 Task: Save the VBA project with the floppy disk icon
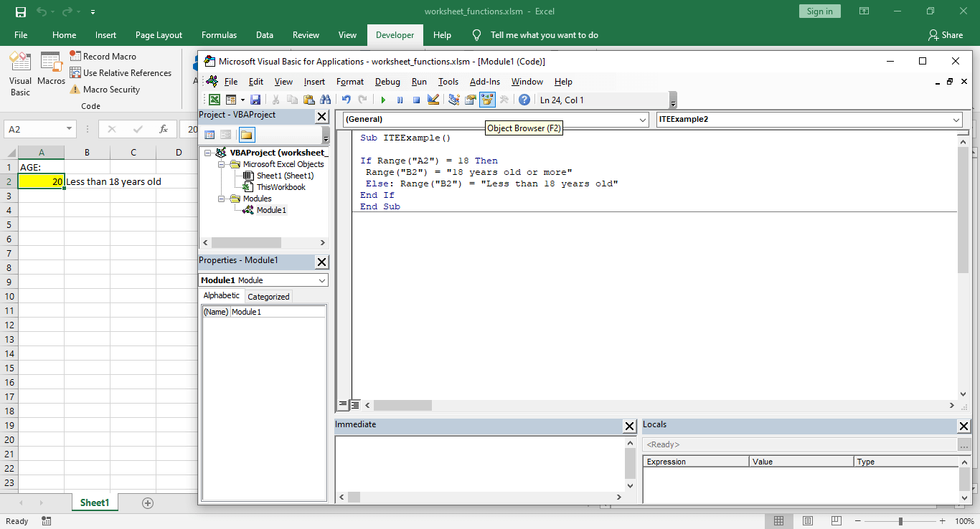tap(255, 100)
